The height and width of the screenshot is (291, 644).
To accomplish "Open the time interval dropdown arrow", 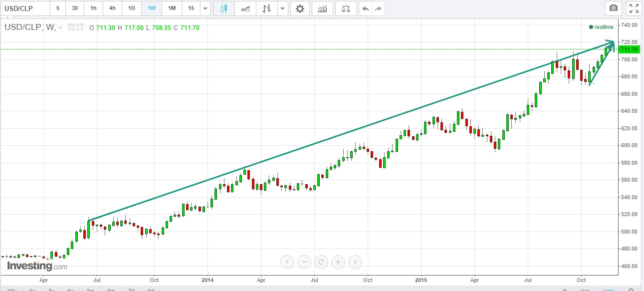I will [x=205, y=8].
